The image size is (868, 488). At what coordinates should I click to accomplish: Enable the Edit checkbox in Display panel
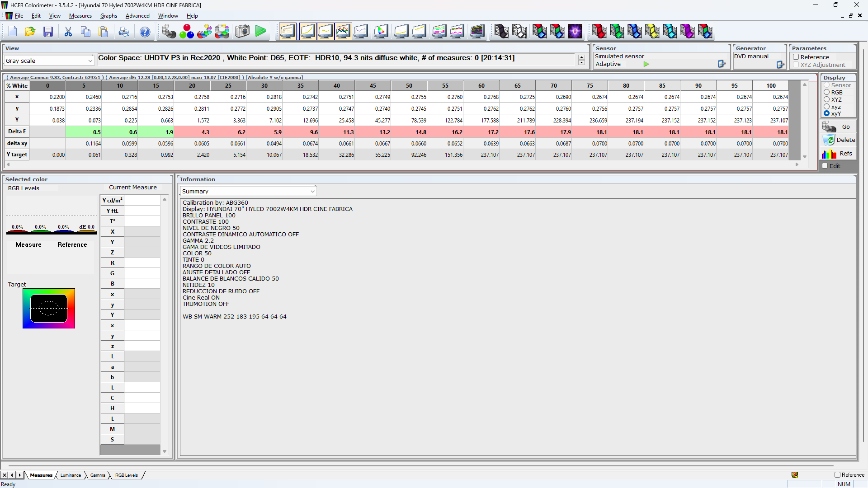point(826,166)
